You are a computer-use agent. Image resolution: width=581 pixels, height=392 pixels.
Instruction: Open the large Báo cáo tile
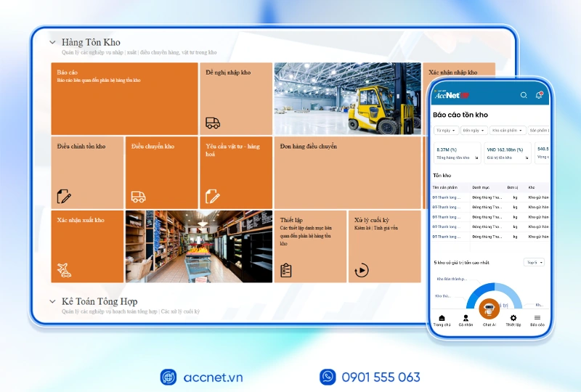[x=124, y=99]
